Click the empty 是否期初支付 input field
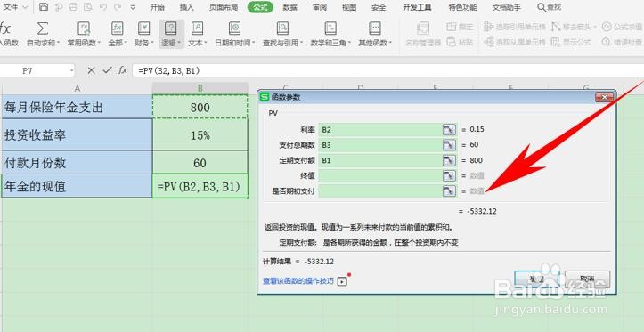Viewport: 644px width, 332px height. click(380, 190)
